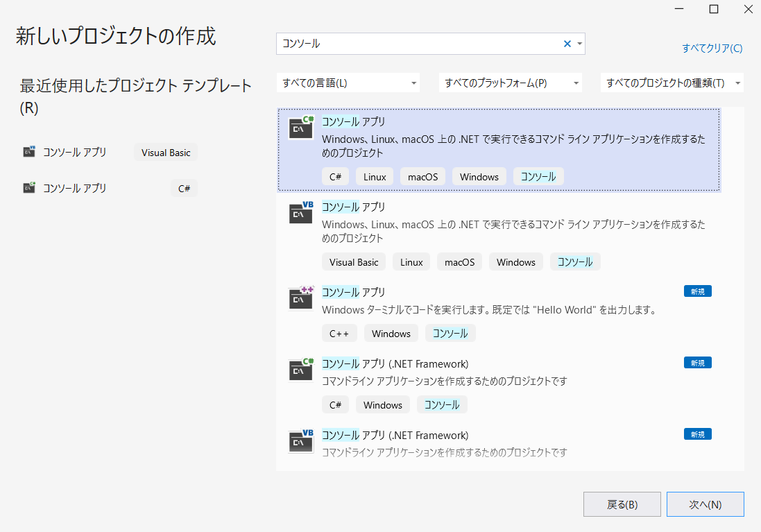Open the すべてのプラットフォーム dropdown
This screenshot has height=532, width=761.
click(x=511, y=82)
